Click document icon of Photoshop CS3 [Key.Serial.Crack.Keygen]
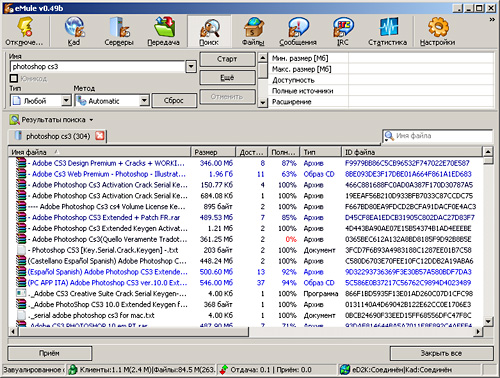The image size is (500, 378). point(21,250)
